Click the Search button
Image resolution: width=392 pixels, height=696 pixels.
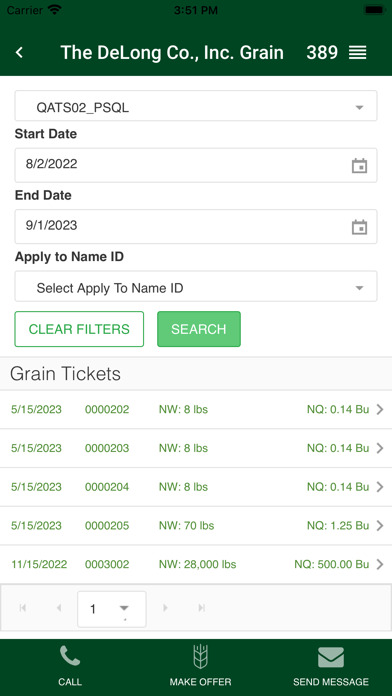(199, 329)
